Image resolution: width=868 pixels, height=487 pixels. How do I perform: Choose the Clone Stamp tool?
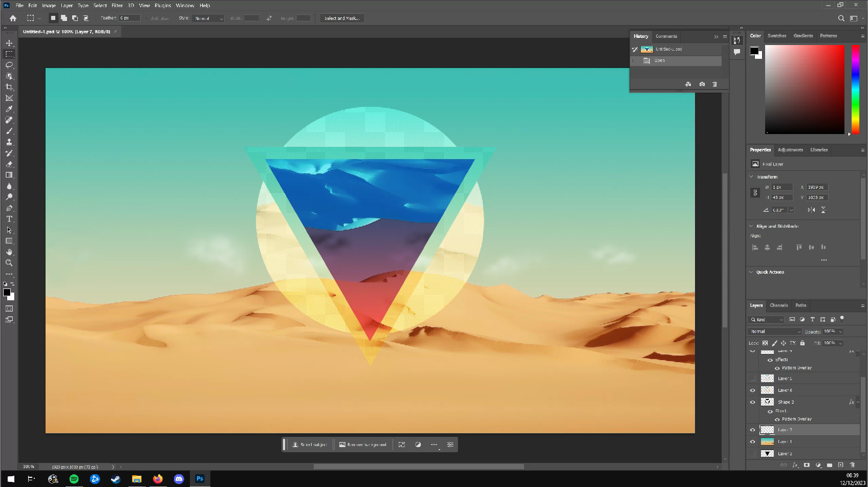pos(9,142)
